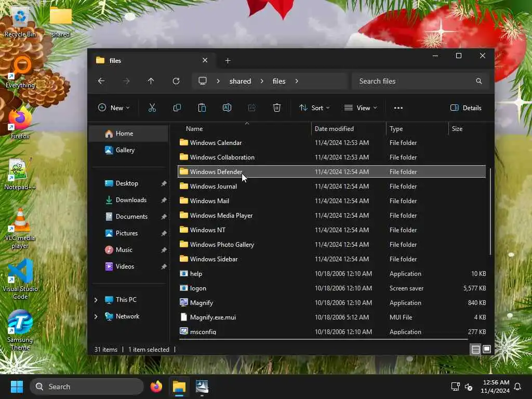Click the Delete trash can icon
The width and height of the screenshot is (532, 399).
pos(277,108)
